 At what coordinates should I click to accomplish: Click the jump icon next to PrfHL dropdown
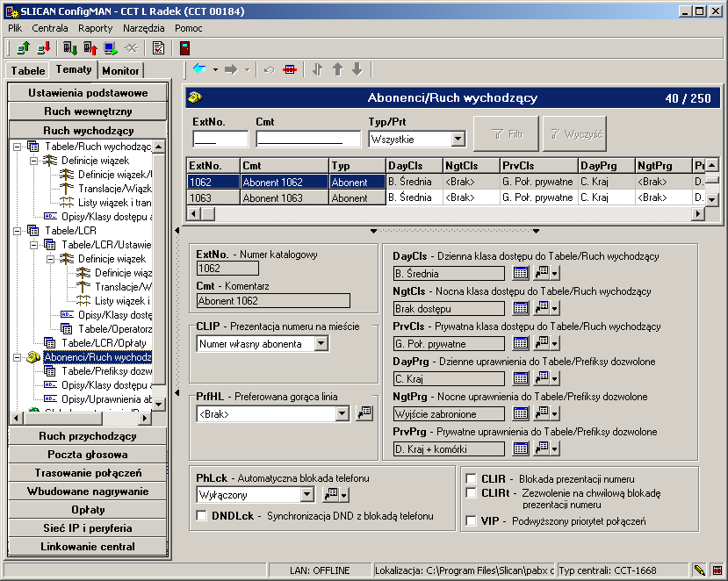coord(364,413)
